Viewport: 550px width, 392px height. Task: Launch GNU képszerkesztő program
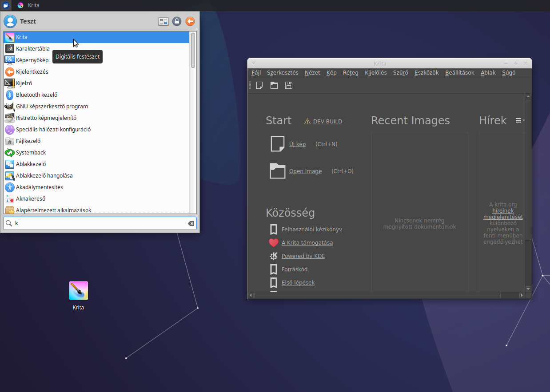point(96,107)
